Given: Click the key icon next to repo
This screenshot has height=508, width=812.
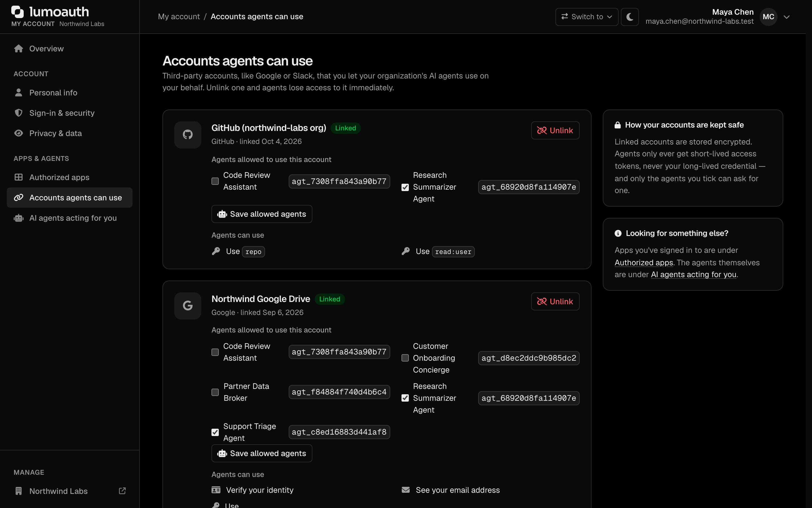Looking at the screenshot, I should tap(216, 251).
